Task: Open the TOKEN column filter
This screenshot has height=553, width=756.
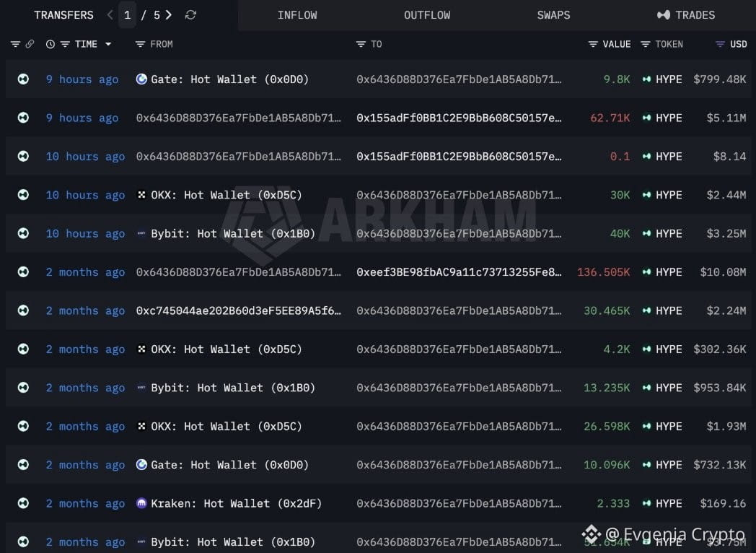Action: 645,44
